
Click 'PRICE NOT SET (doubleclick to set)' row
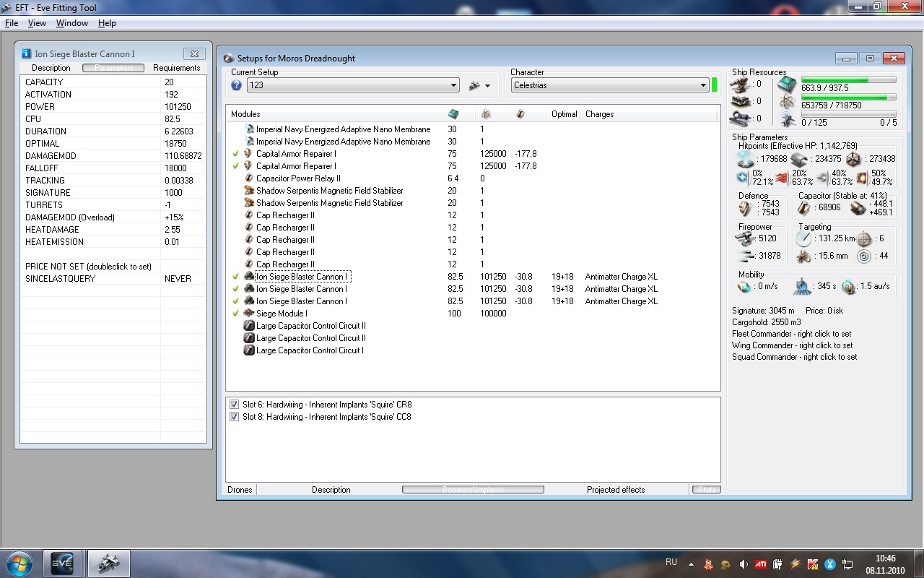(x=113, y=267)
